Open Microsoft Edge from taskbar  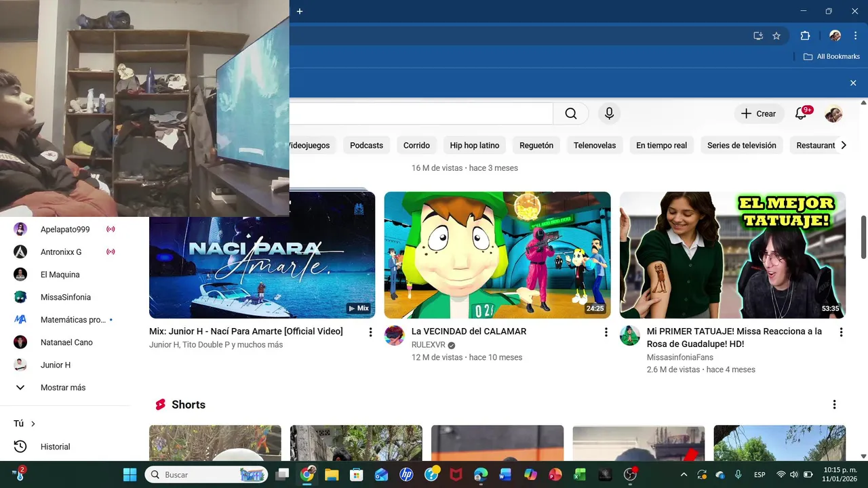481,474
